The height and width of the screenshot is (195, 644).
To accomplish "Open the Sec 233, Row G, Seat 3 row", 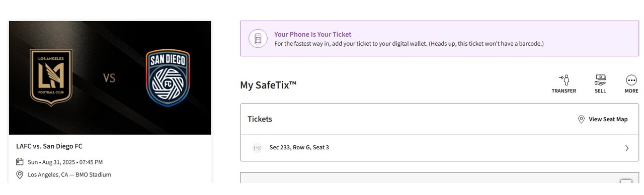I will (x=439, y=148).
